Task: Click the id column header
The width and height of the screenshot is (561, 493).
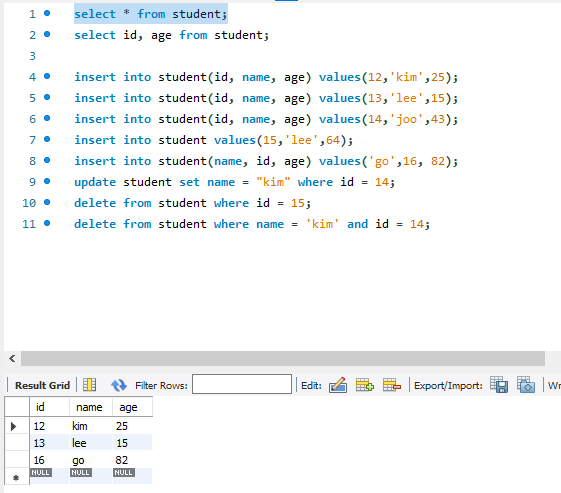Action: pos(40,407)
